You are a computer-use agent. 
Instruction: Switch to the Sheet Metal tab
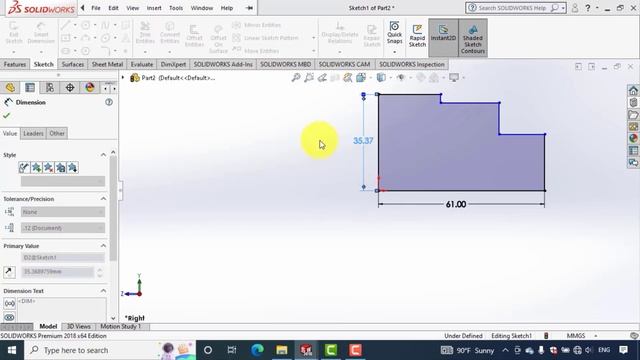tap(107, 64)
